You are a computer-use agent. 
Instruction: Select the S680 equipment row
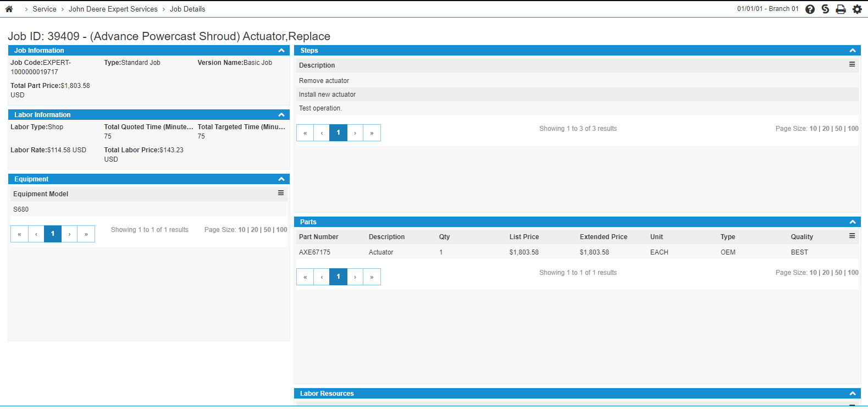pyautogui.click(x=148, y=209)
